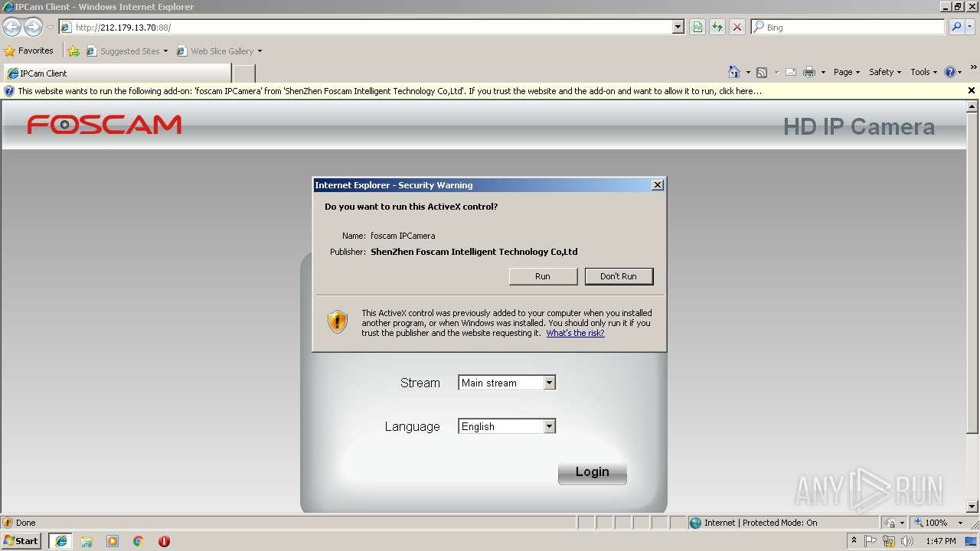Click the status bar Done warning icon

tap(8, 523)
